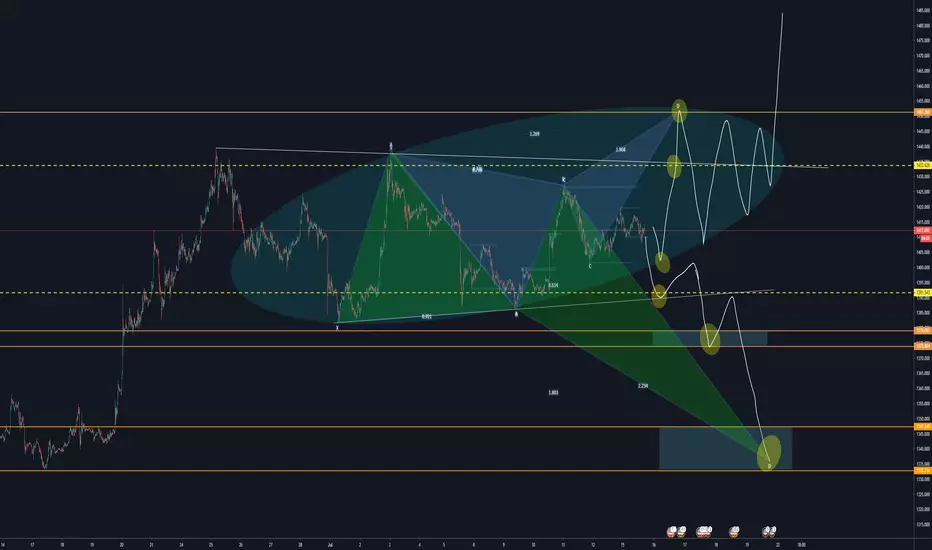This screenshot has width=932, height=550.
Task: Select the '0.921' ratio label on the X-B line
Action: [x=426, y=316]
